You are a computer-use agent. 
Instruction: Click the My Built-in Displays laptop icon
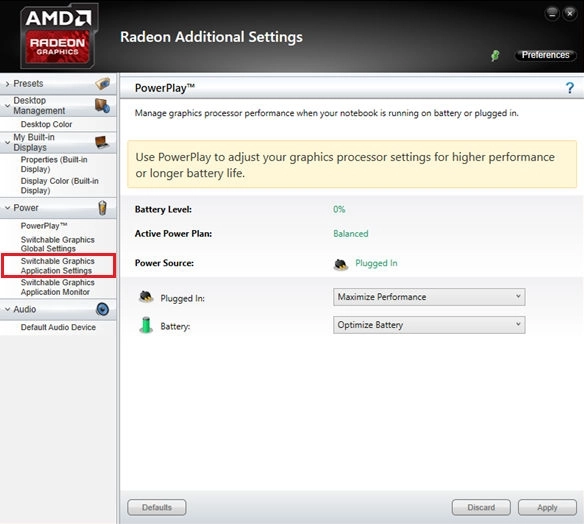coord(102,142)
